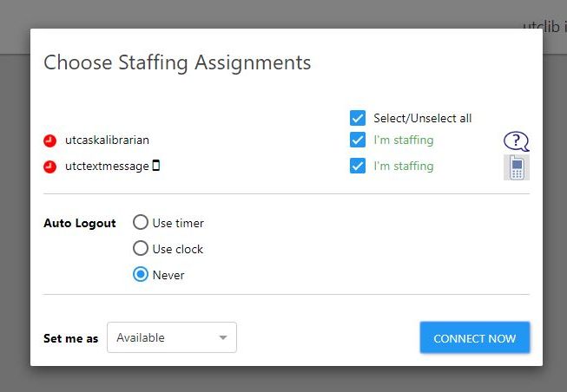Click the SMS phone icon on right

[x=517, y=167]
